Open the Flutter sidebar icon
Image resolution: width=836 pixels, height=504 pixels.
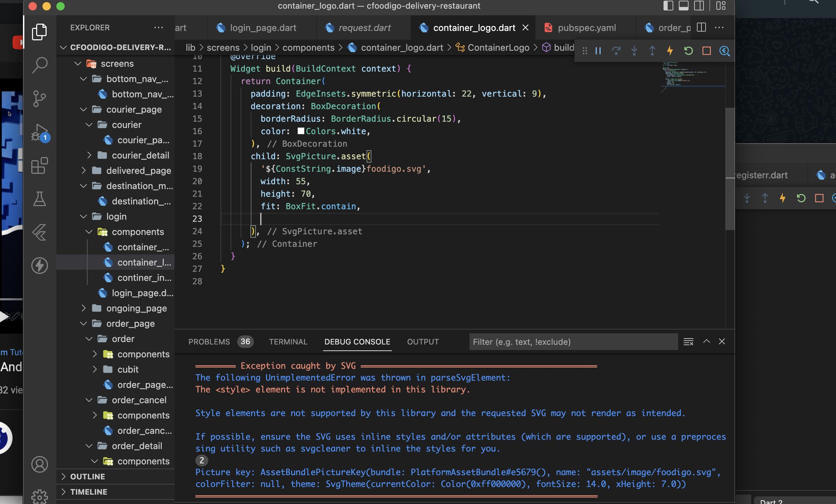click(x=39, y=232)
